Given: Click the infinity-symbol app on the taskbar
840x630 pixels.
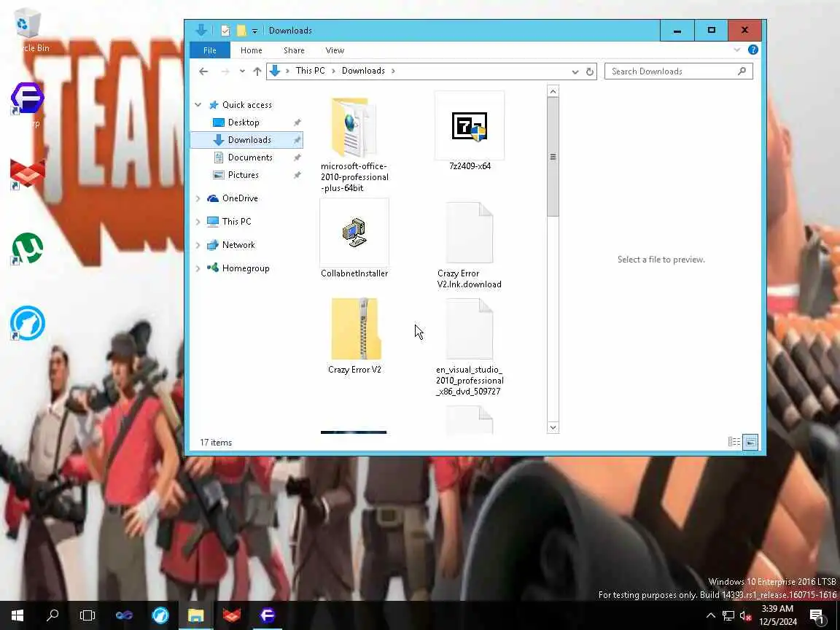Looking at the screenshot, I should point(124,615).
